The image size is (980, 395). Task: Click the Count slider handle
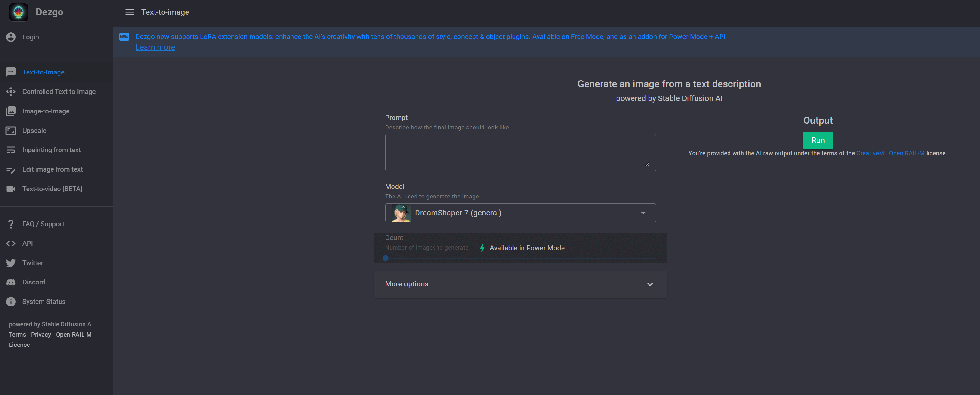pyautogui.click(x=386, y=258)
